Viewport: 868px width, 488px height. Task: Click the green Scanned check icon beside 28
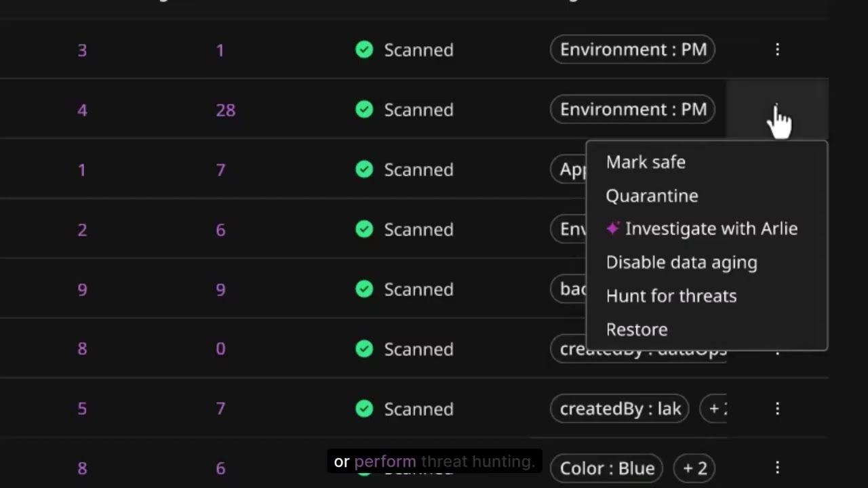364,110
